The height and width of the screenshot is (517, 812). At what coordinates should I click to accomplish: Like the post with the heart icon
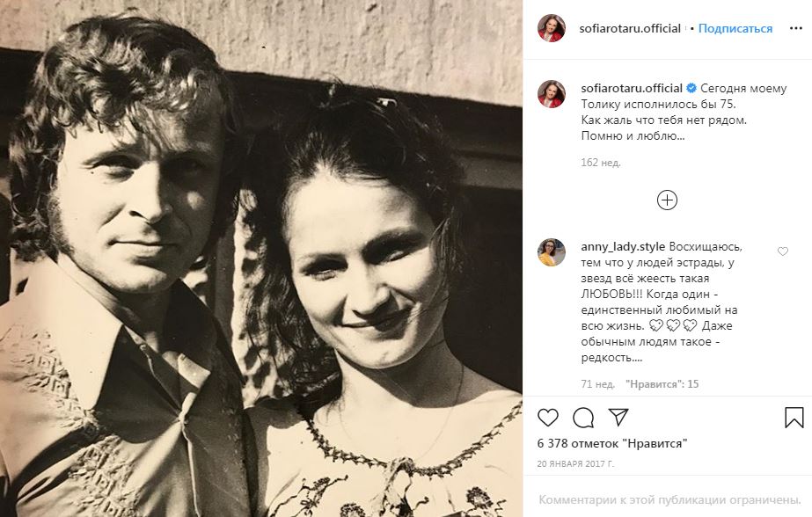click(548, 417)
